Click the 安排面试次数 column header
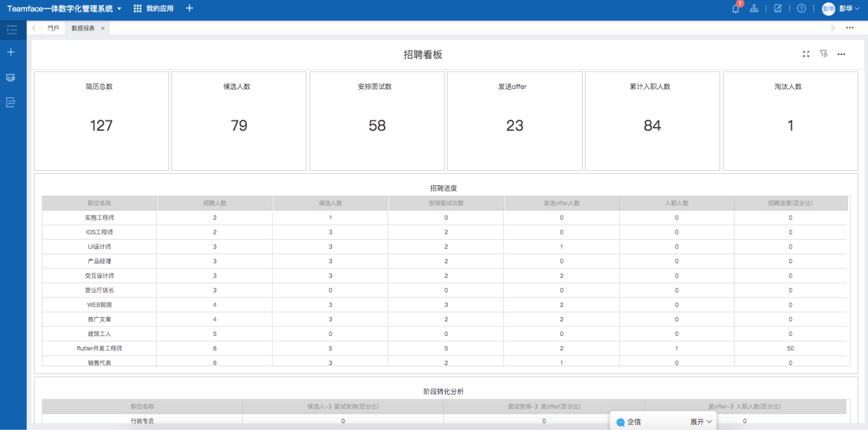Image resolution: width=868 pixels, height=430 pixels. pyautogui.click(x=446, y=203)
